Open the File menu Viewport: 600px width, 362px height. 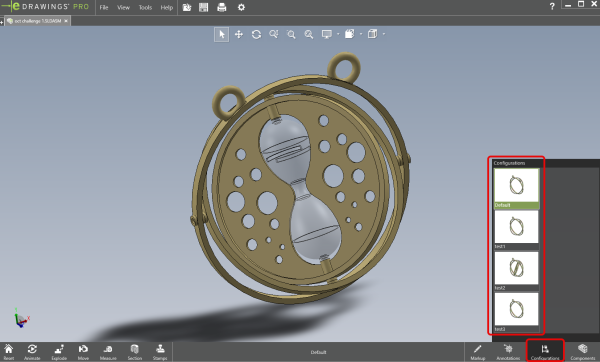[104, 7]
